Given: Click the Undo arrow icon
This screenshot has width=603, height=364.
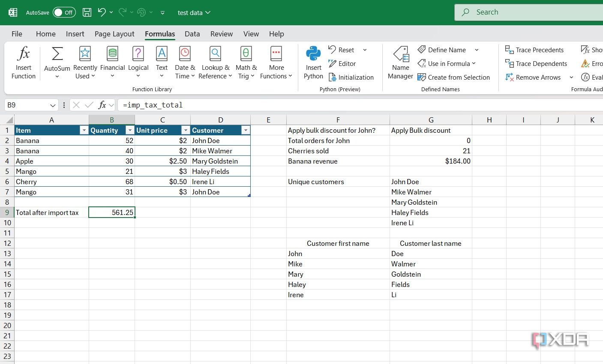Looking at the screenshot, I should click(x=102, y=12).
